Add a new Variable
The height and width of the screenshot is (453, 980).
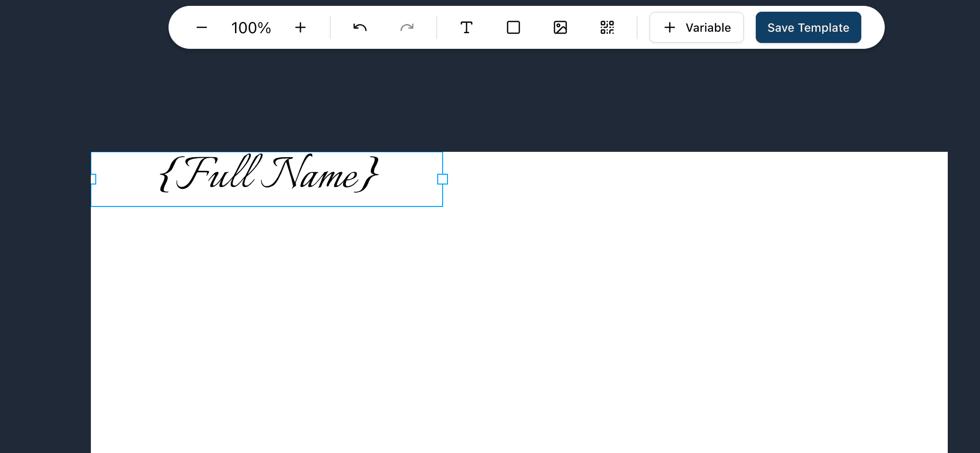point(697,27)
